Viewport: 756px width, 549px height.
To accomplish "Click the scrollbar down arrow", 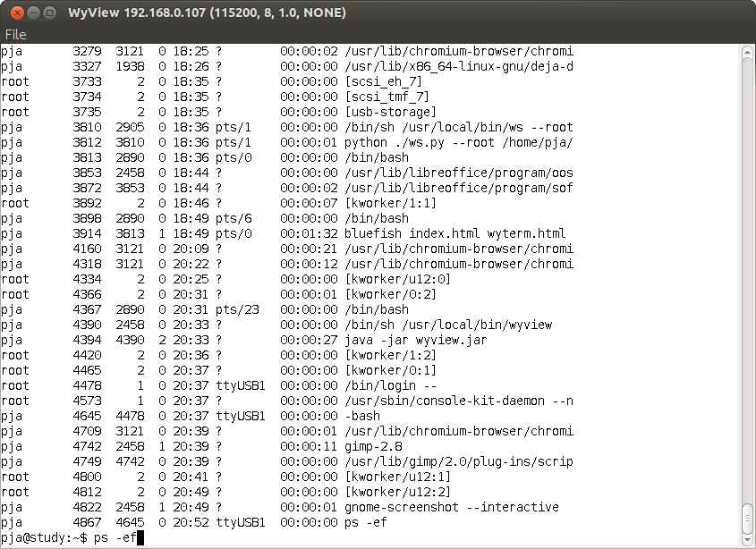I will [x=748, y=539].
